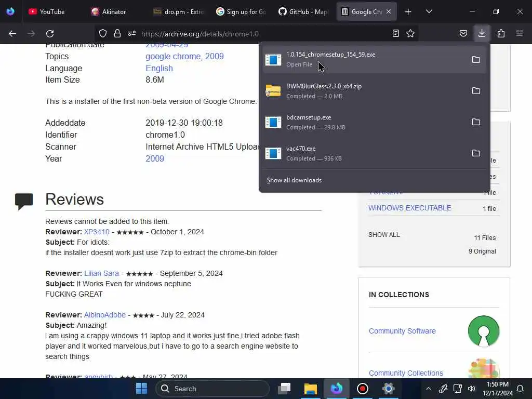Click Show all downloads
Screen dimensions: 532x399
294,180
